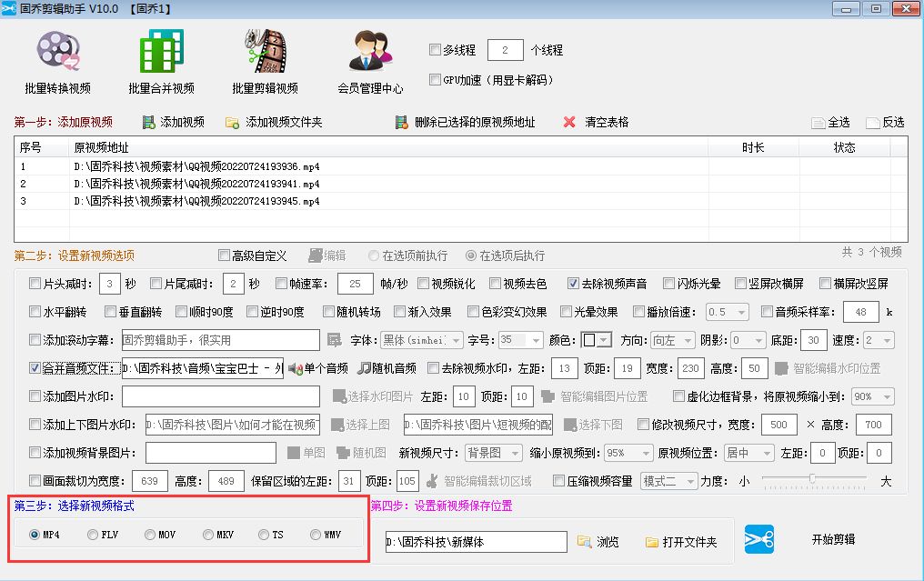Screen dimensions: 924x581
Task: Click 时长 column header
Action: point(754,147)
